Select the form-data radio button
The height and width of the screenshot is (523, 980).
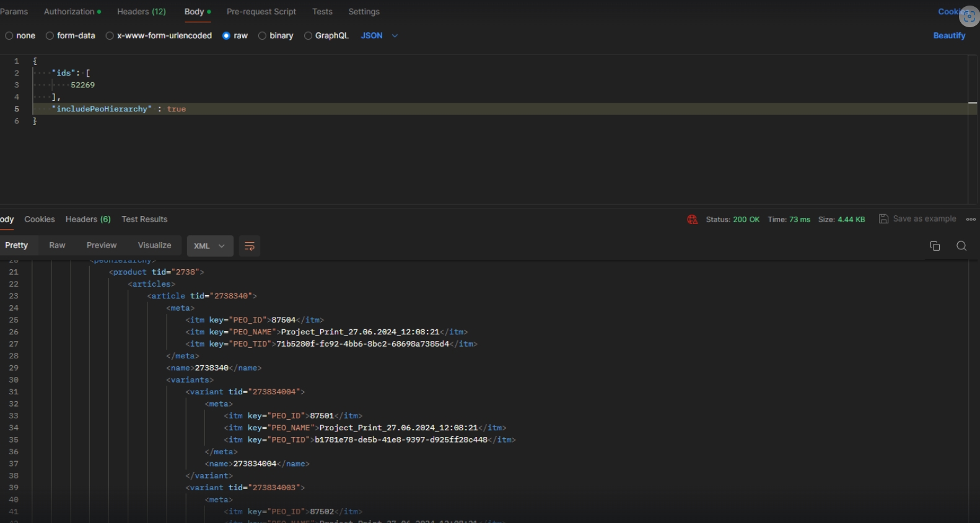[x=50, y=36]
